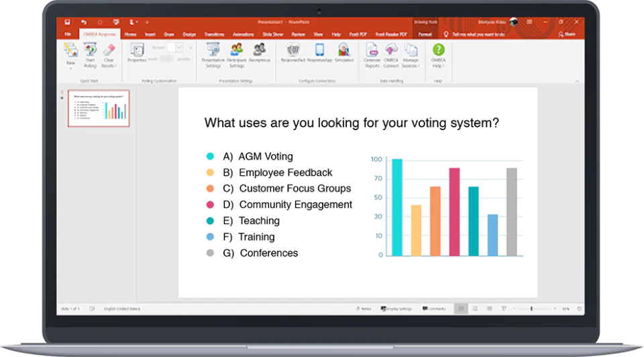Click the Answer value field
The width and height of the screenshot is (644, 357).
pos(171,48)
